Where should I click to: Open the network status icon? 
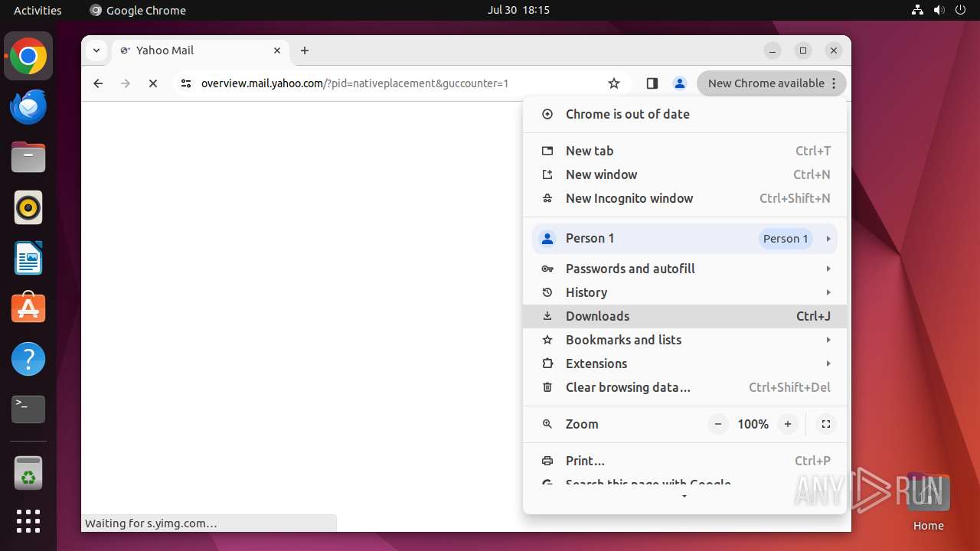pos(917,10)
